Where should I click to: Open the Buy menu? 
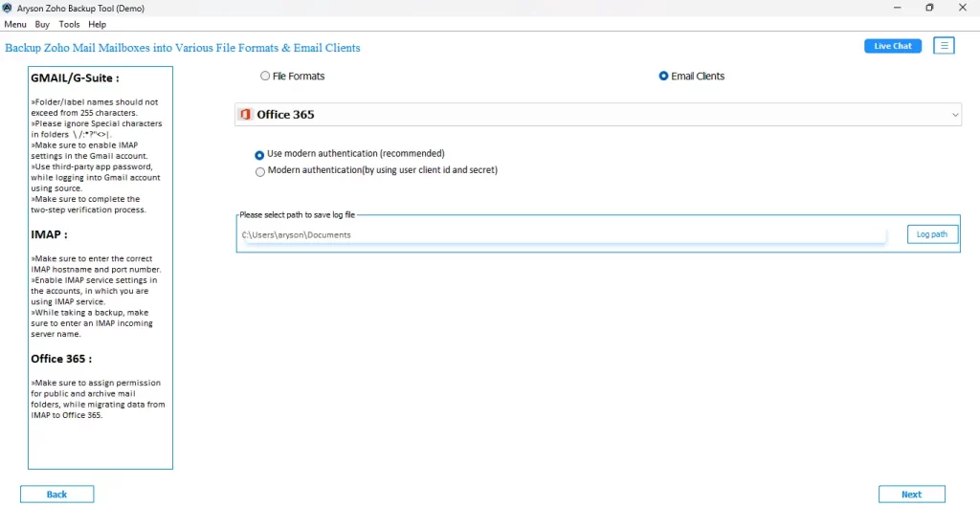click(42, 24)
